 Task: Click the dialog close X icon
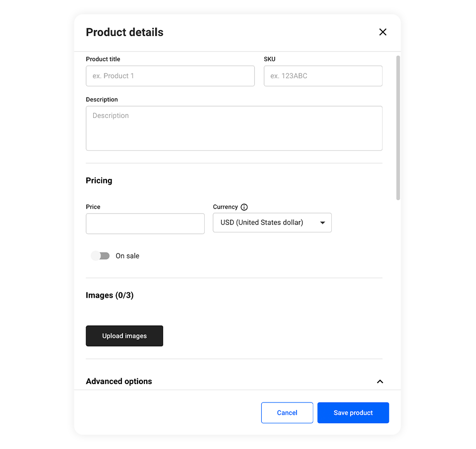[383, 32]
